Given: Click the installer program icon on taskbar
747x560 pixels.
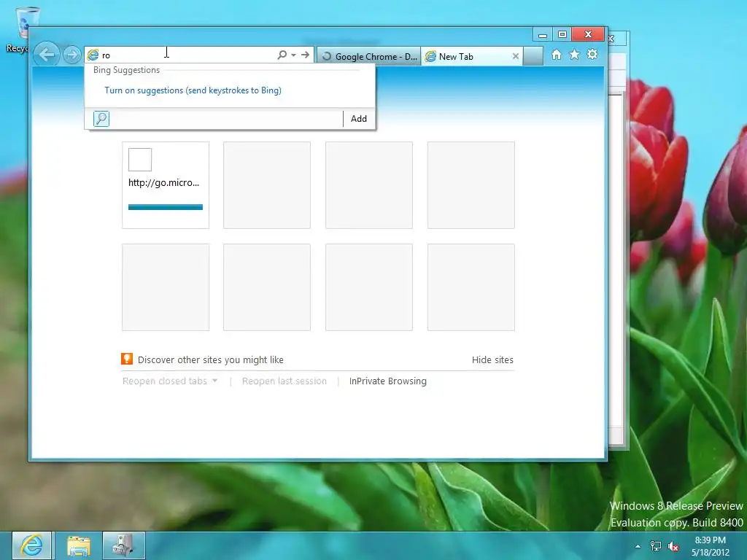Looking at the screenshot, I should [x=123, y=545].
